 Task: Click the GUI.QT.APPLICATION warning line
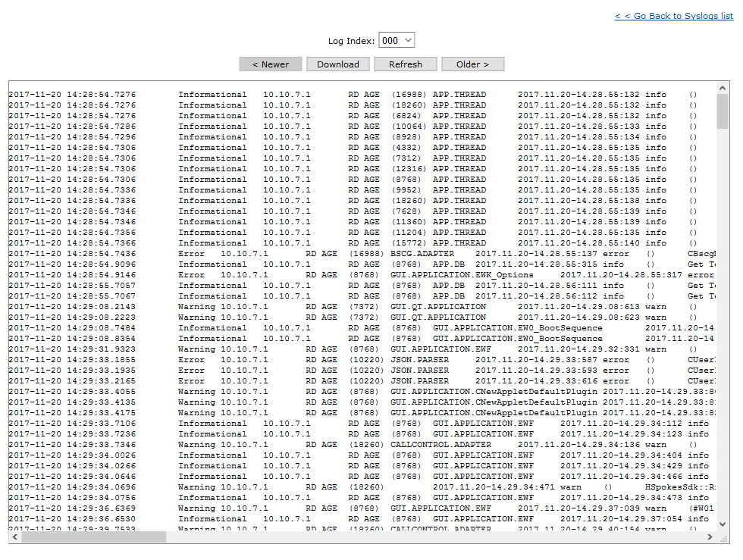(303, 306)
